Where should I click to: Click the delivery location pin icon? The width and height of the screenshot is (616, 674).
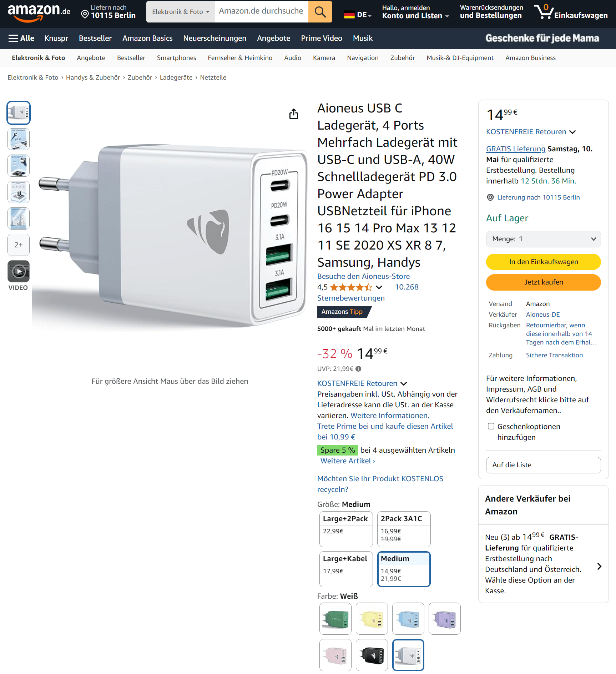pyautogui.click(x=85, y=14)
